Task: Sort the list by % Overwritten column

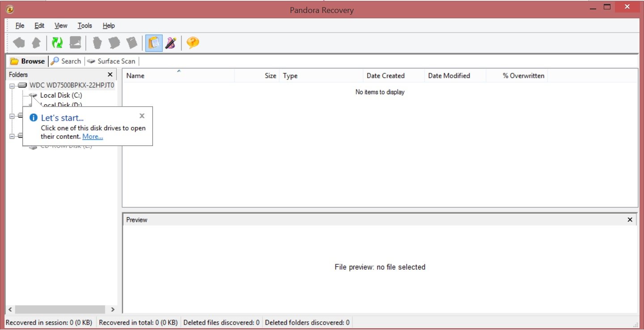Action: point(517,76)
